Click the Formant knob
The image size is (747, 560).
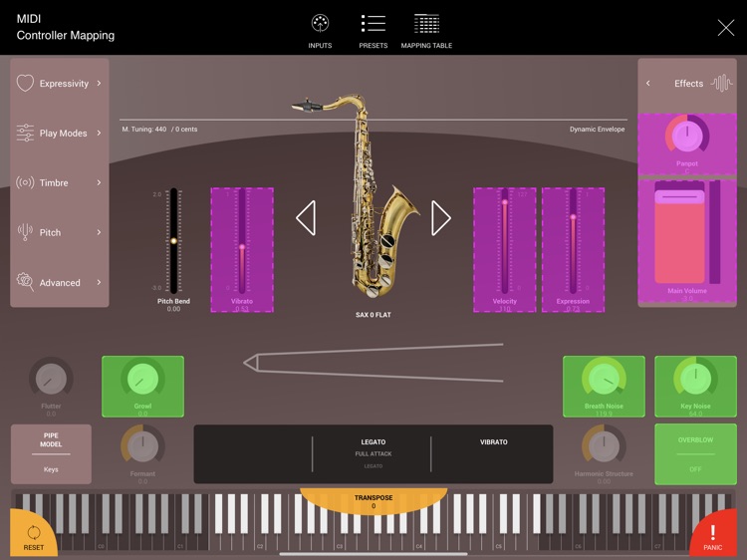coord(142,446)
